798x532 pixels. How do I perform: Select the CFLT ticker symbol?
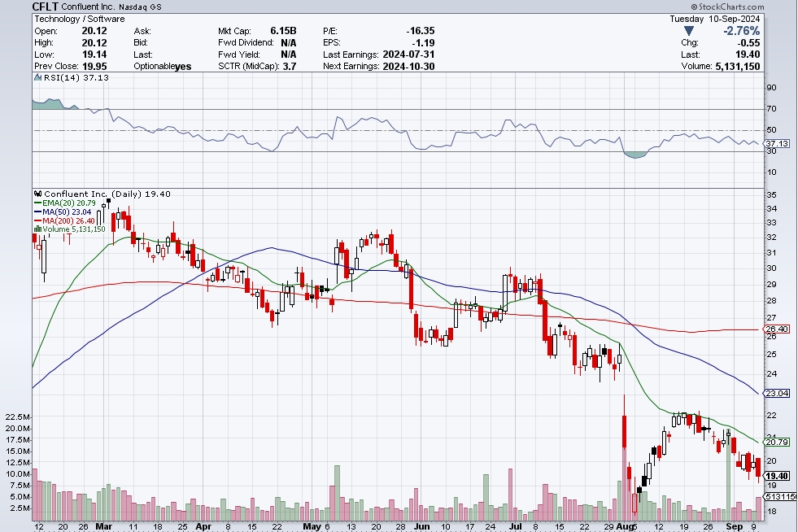click(45, 7)
